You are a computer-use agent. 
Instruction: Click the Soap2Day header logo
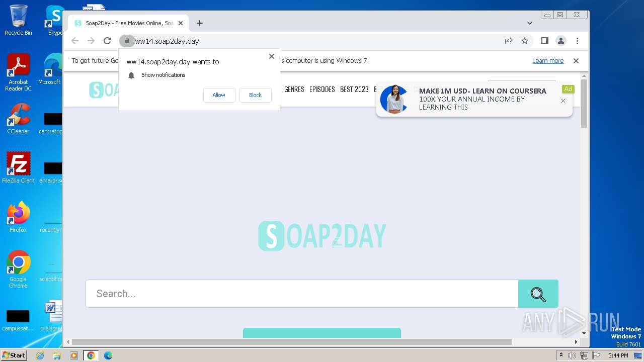(104, 90)
